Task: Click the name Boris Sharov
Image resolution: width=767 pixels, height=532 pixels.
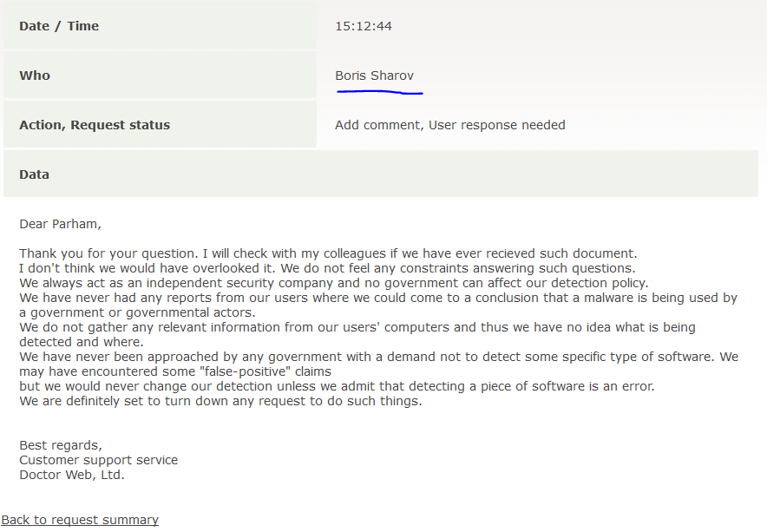Action: click(374, 76)
